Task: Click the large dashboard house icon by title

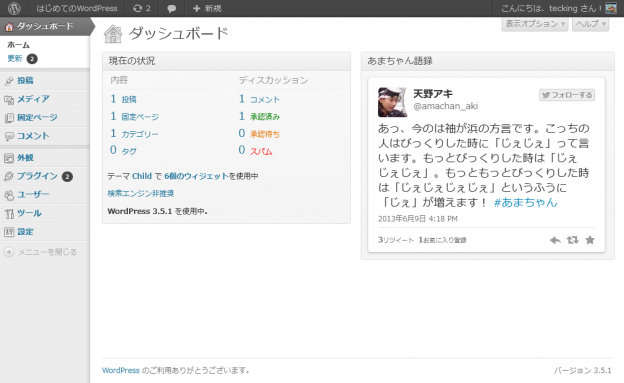Action: [113, 34]
